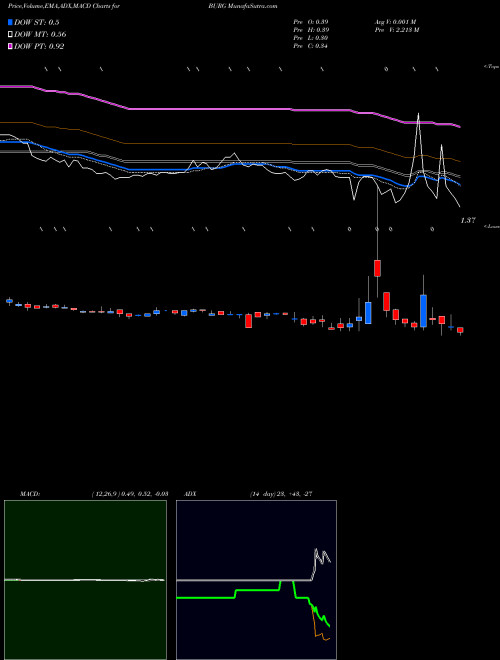Click the 1.37 price label
500x660 pixels.
coord(468,220)
